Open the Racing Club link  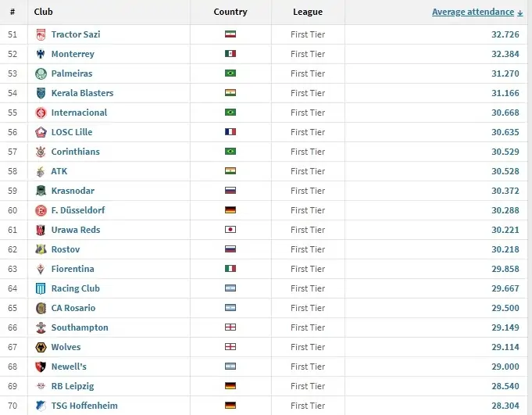click(75, 288)
